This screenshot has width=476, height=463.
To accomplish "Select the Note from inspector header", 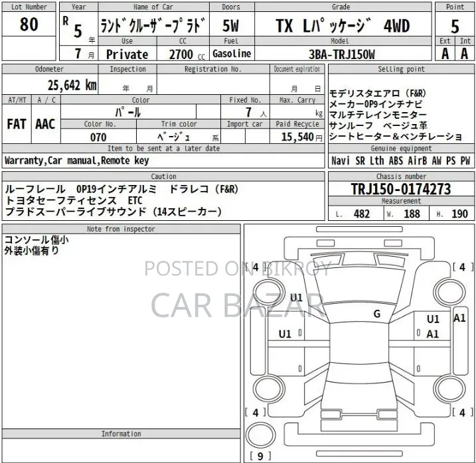I will pos(121,229).
